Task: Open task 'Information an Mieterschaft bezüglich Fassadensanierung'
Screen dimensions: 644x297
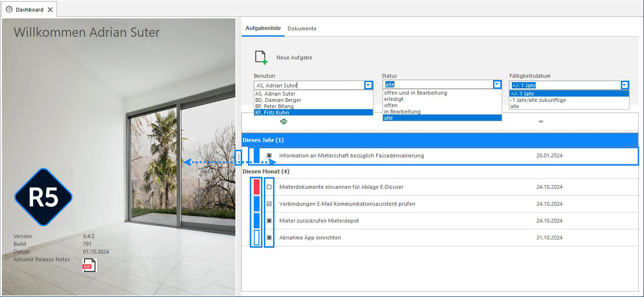Action: click(x=352, y=156)
